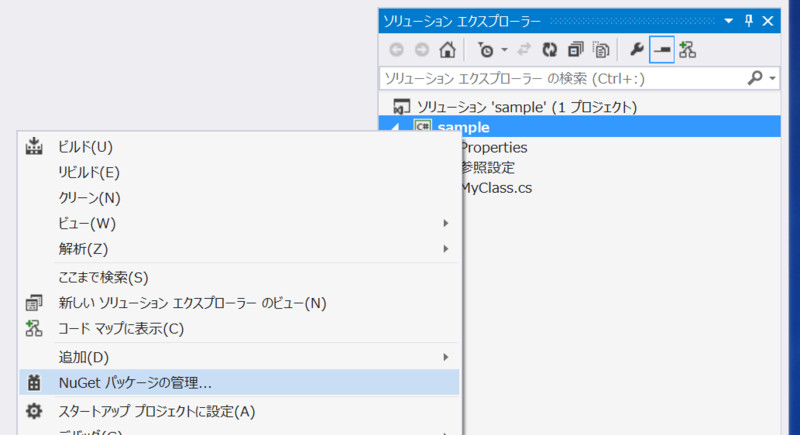This screenshot has height=435, width=800.
Task: Expand the 解析(Z) submenu arrow
Action: [446, 249]
